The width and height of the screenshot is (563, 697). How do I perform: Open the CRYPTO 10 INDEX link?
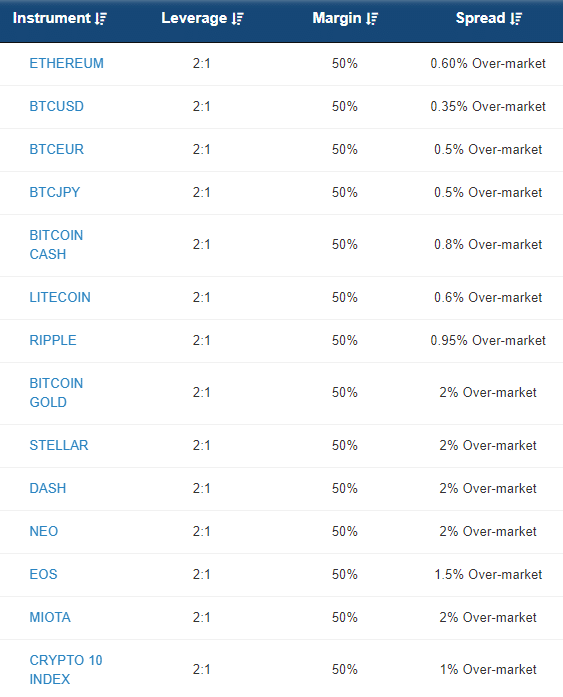(x=66, y=669)
